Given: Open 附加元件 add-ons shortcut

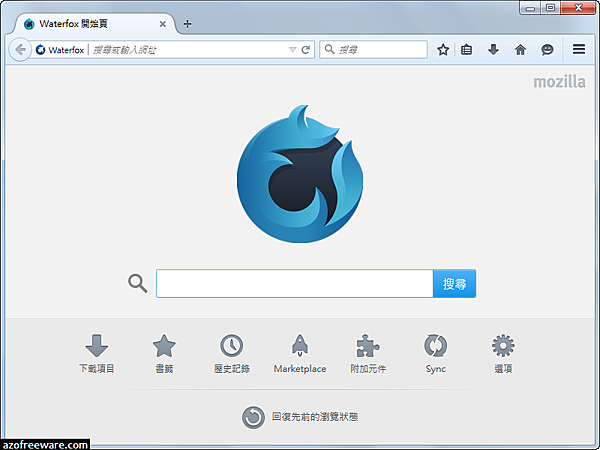Looking at the screenshot, I should coord(368,354).
